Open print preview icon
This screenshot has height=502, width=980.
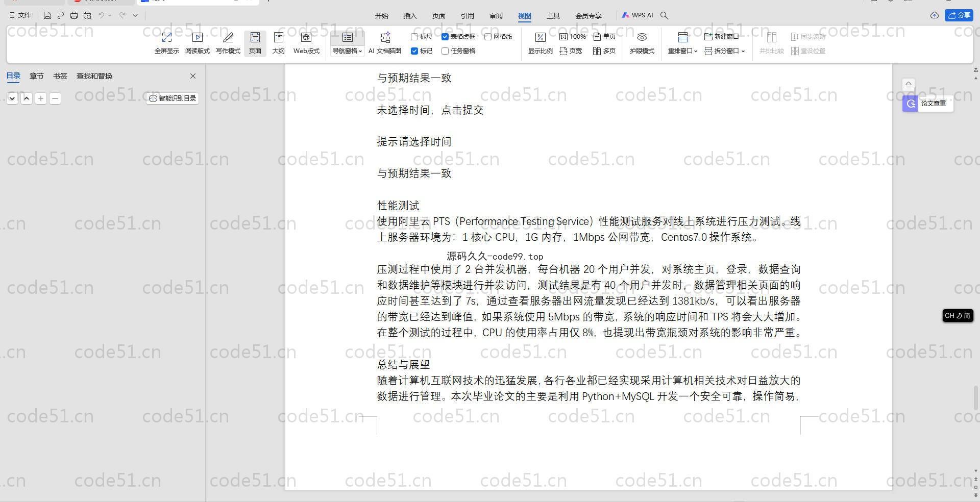pyautogui.click(x=87, y=15)
